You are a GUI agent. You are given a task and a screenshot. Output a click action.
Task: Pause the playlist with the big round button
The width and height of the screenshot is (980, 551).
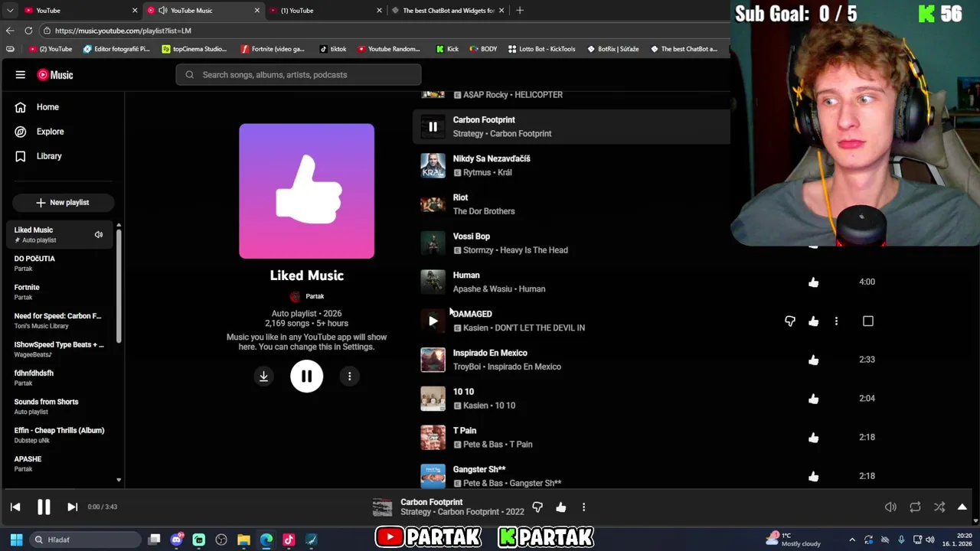(306, 376)
